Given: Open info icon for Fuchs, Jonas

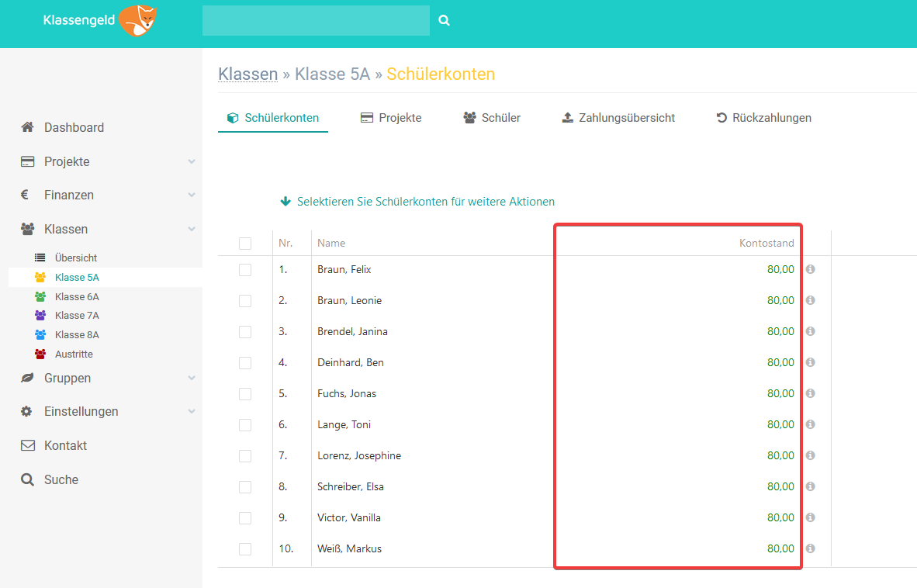Looking at the screenshot, I should coord(811,393).
